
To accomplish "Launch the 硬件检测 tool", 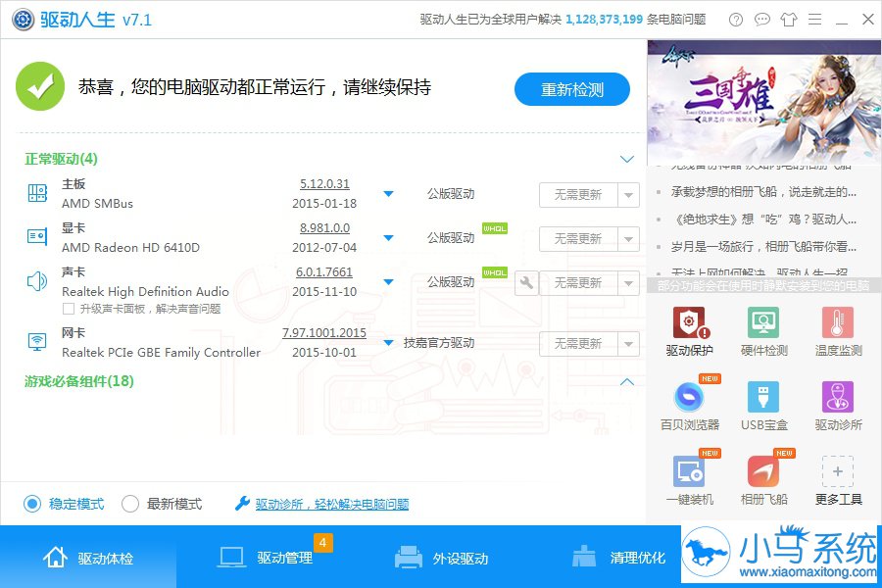I will [763, 331].
